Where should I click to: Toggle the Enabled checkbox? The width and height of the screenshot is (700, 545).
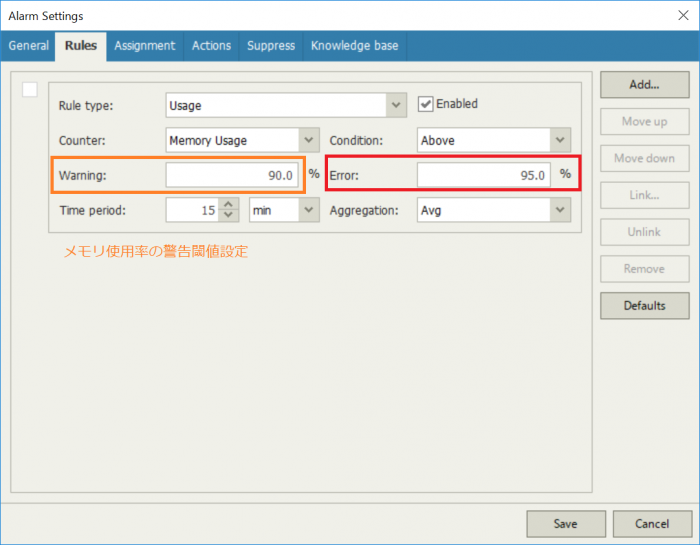(x=425, y=104)
